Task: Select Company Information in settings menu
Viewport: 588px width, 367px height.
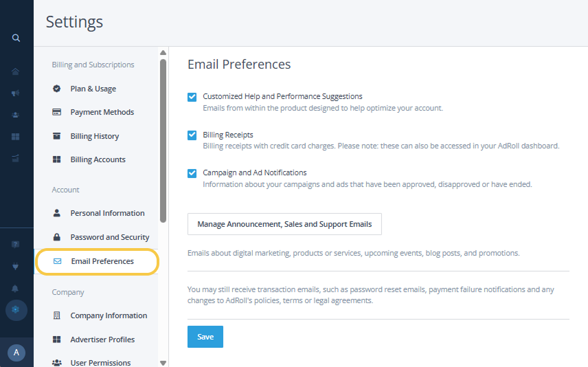Action: (x=109, y=315)
